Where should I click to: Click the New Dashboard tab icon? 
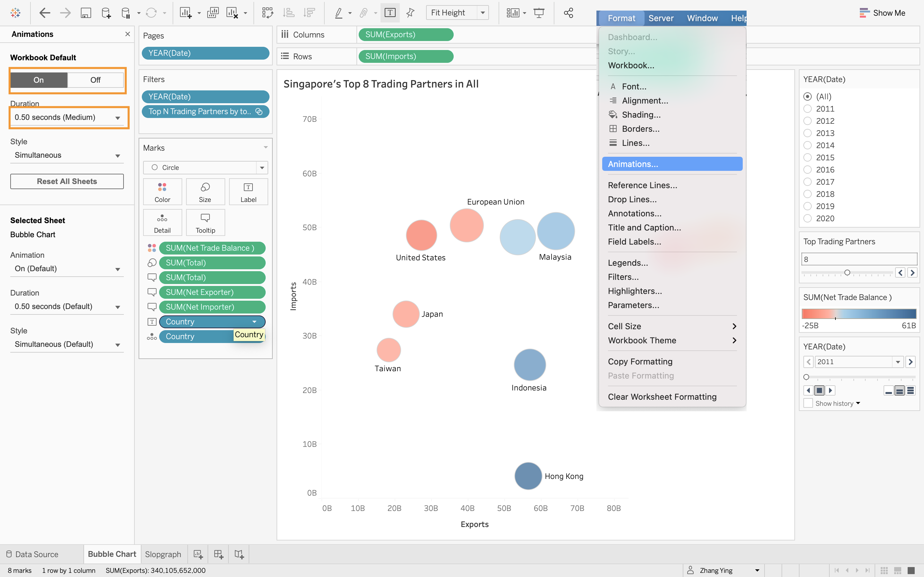coord(218,554)
